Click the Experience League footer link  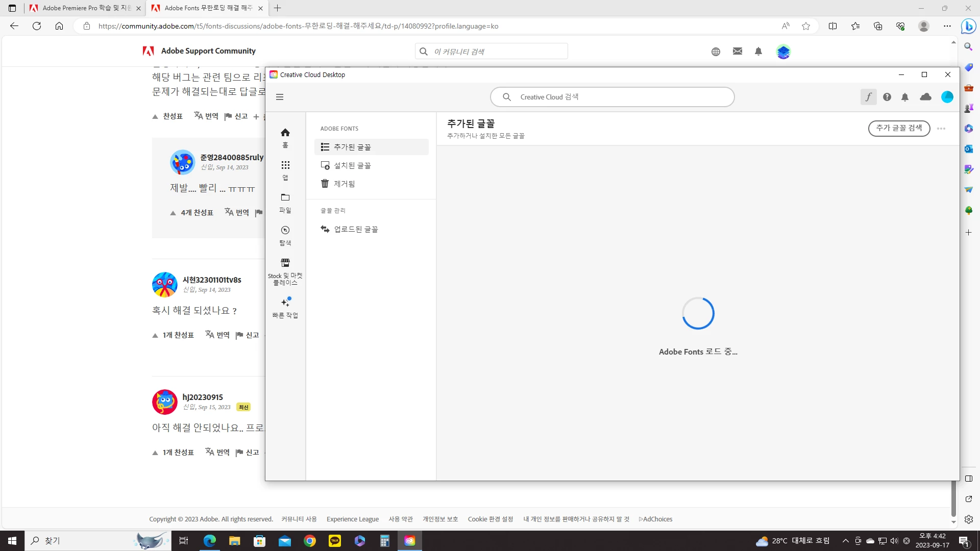click(352, 519)
